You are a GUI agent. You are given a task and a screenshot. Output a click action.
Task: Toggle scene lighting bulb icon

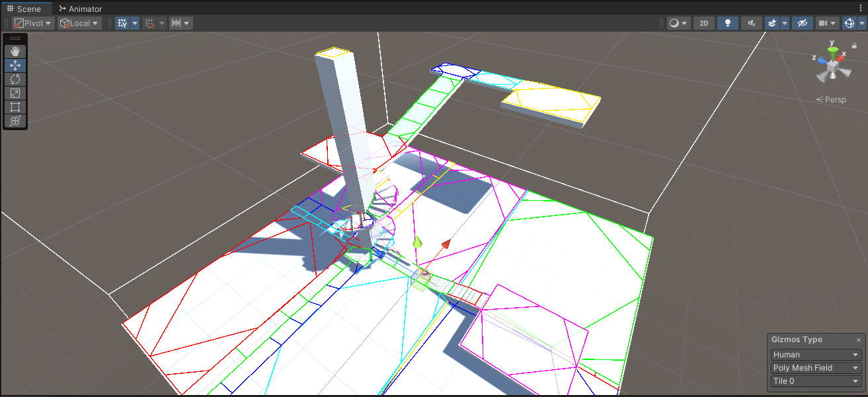coord(728,23)
